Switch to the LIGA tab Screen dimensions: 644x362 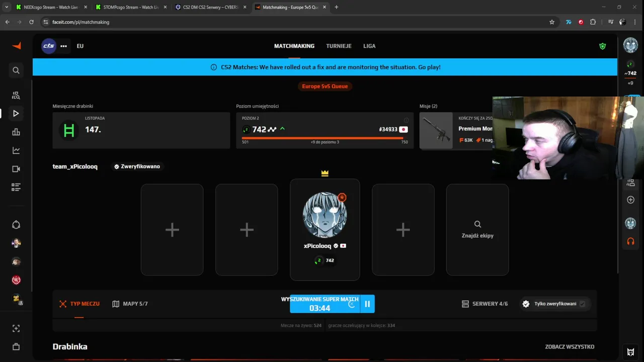point(369,46)
